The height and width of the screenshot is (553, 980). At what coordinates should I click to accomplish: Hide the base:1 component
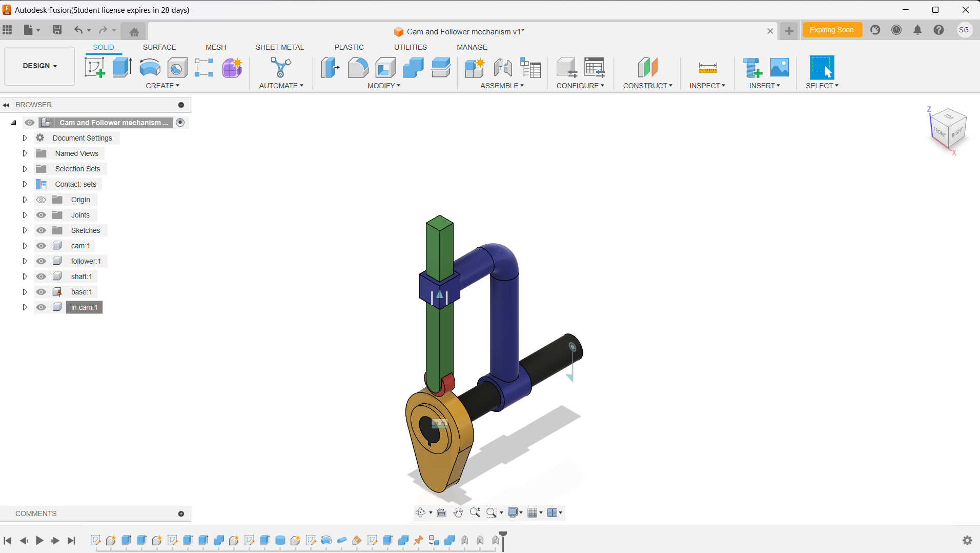coord(41,292)
